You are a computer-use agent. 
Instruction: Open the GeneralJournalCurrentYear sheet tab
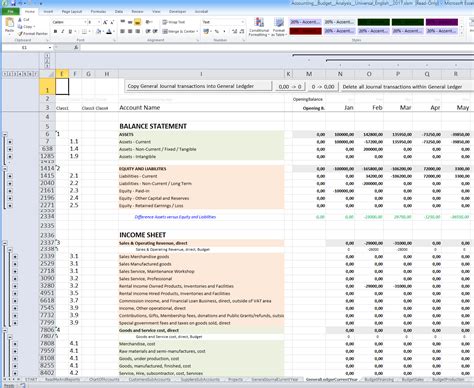point(275,379)
